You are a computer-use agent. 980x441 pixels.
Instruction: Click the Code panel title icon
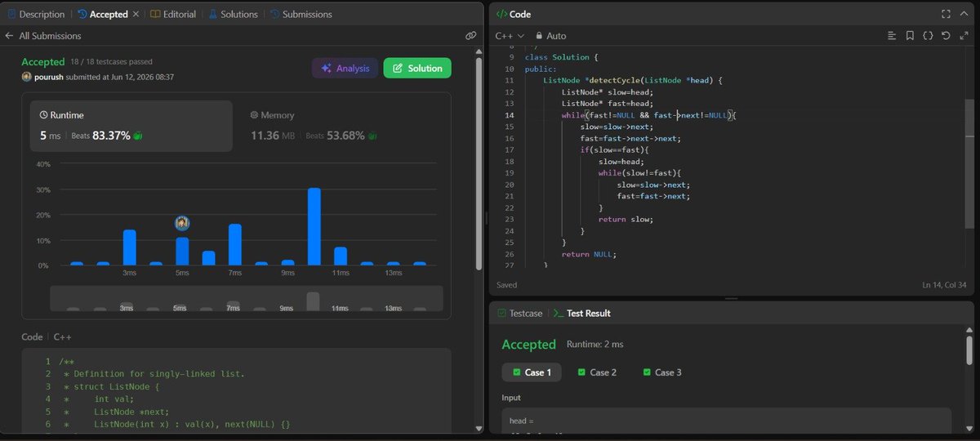(x=501, y=14)
